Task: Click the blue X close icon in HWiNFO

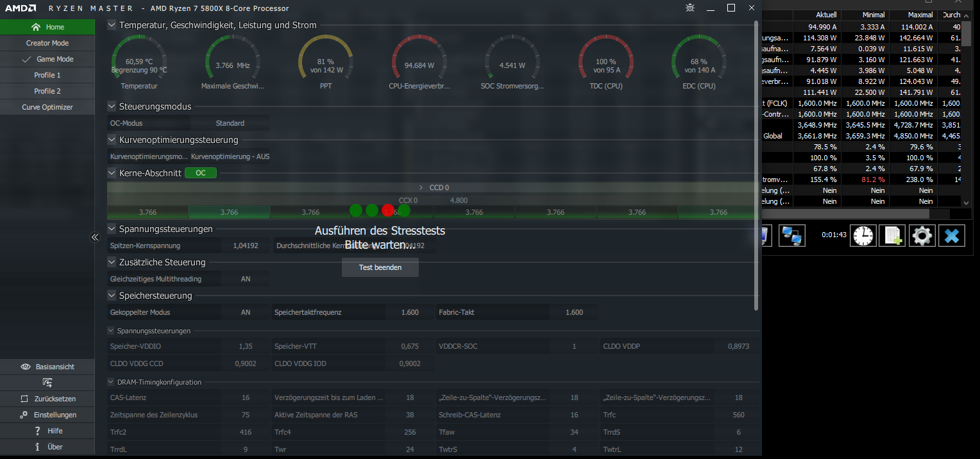Action: pyautogui.click(x=952, y=235)
